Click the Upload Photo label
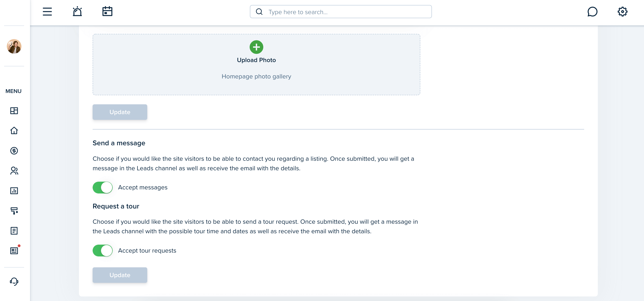Screen dimensions: 644x301 256,60
